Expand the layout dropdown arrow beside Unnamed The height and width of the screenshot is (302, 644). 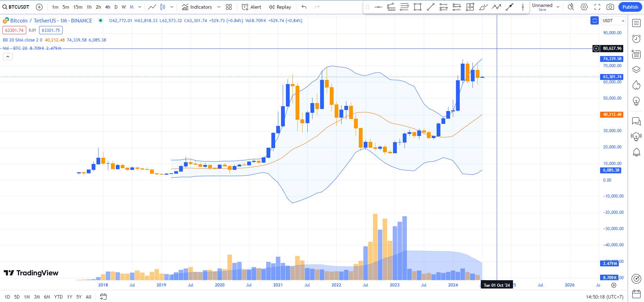click(558, 7)
